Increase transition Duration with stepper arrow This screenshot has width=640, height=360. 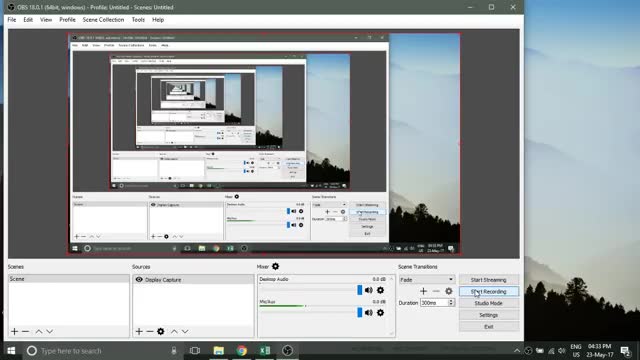point(451,301)
